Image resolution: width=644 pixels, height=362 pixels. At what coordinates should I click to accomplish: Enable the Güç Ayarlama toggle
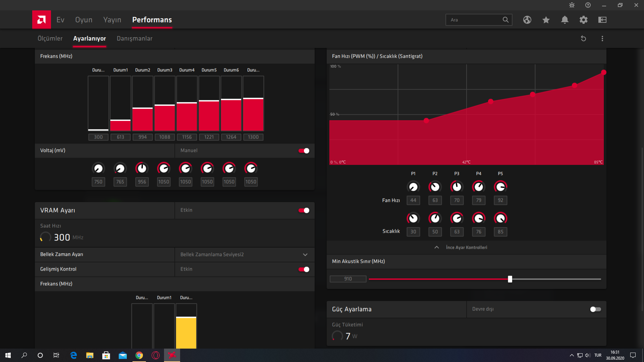595,309
